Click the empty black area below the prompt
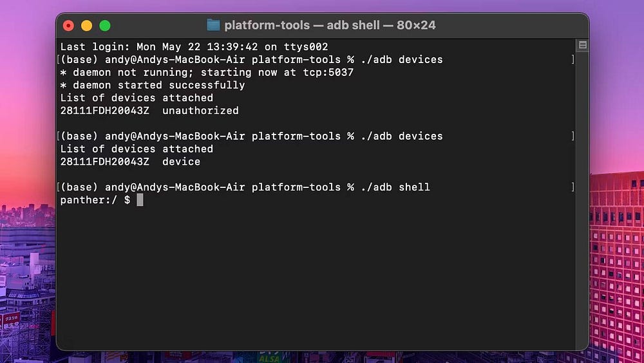This screenshot has height=363, width=644. 316,277
